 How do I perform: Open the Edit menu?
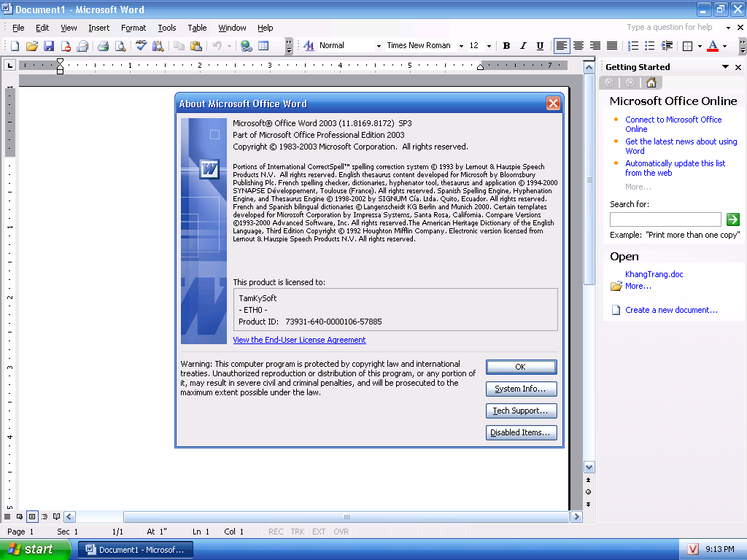pos(42,28)
